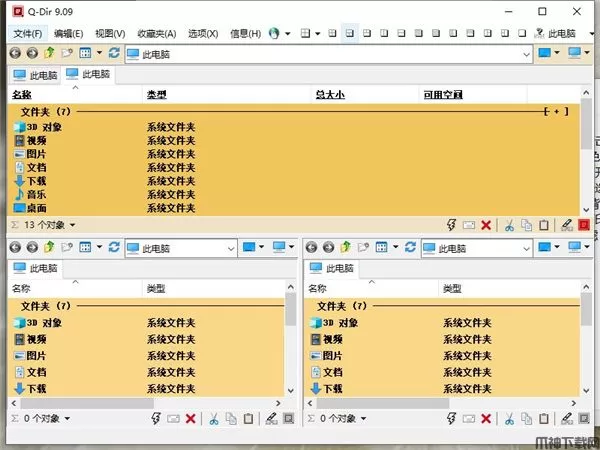The width and height of the screenshot is (600, 450).
Task: Go up one level in bottom-left pane
Action: (49, 247)
